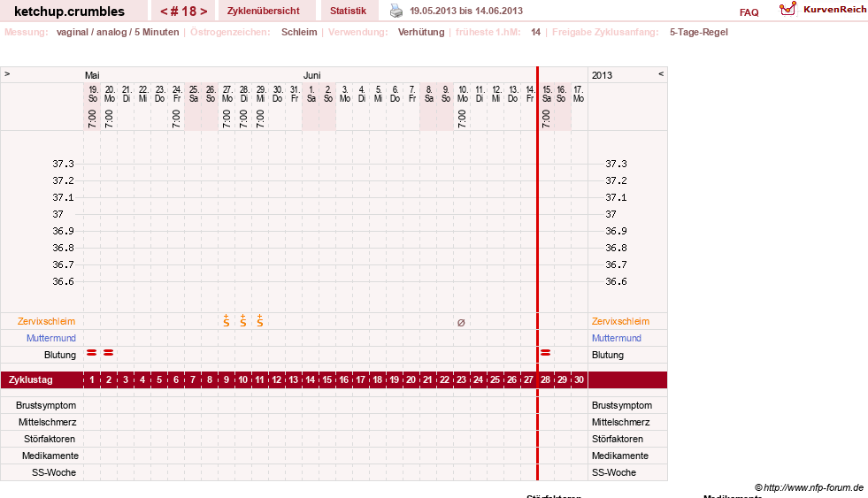Image resolution: width=868 pixels, height=498 pixels.
Task: Click the 7:00 time entry under 24. Fr
Action: coord(176,119)
